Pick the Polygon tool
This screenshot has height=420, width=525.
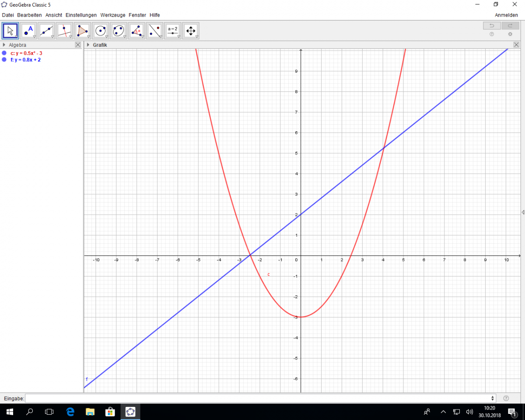click(x=82, y=31)
